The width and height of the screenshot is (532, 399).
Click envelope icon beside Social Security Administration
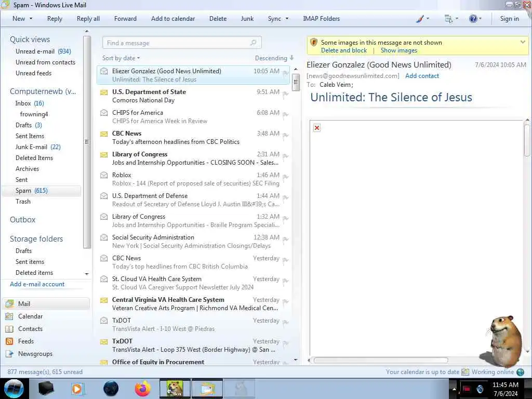[x=104, y=237]
